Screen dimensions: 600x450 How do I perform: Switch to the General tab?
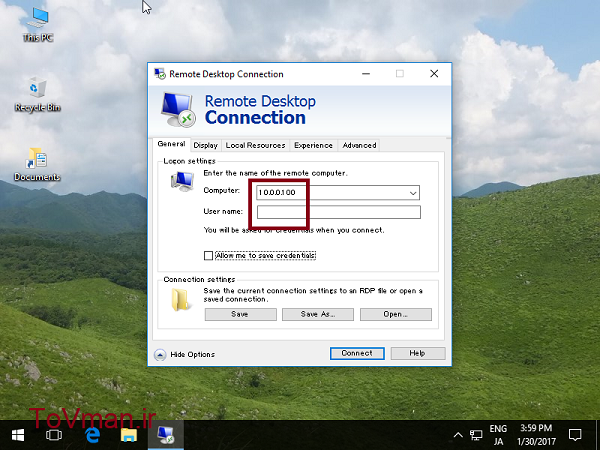click(171, 144)
